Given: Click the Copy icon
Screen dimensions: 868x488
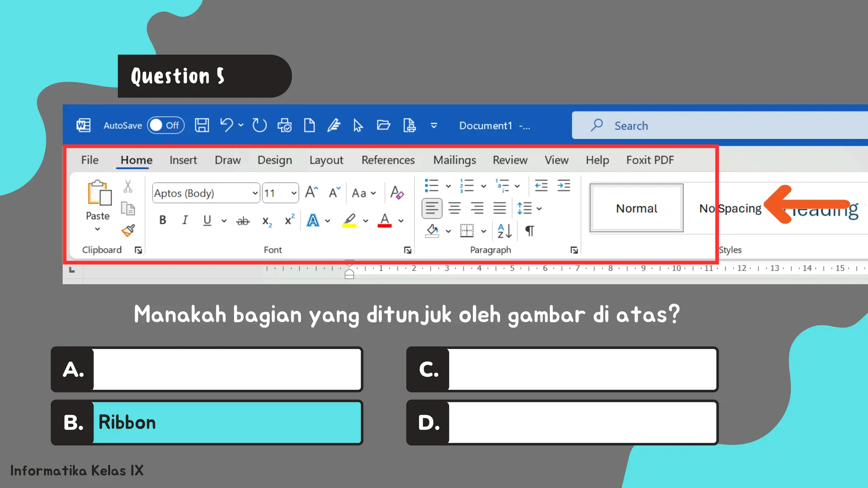Looking at the screenshot, I should coord(128,208).
